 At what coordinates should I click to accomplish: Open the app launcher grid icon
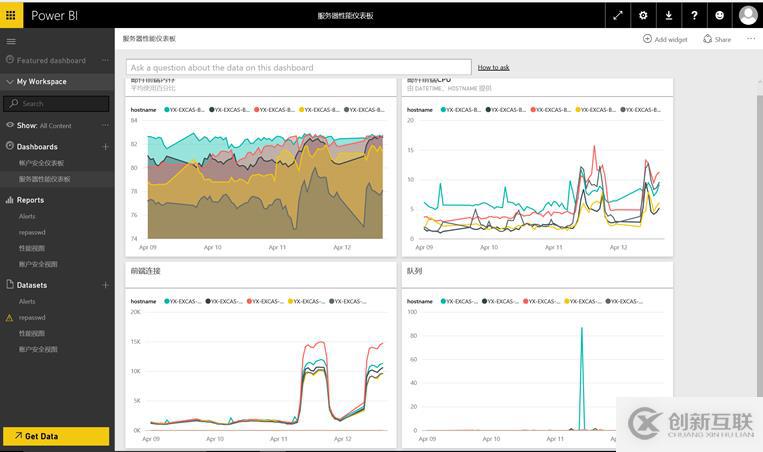click(11, 15)
